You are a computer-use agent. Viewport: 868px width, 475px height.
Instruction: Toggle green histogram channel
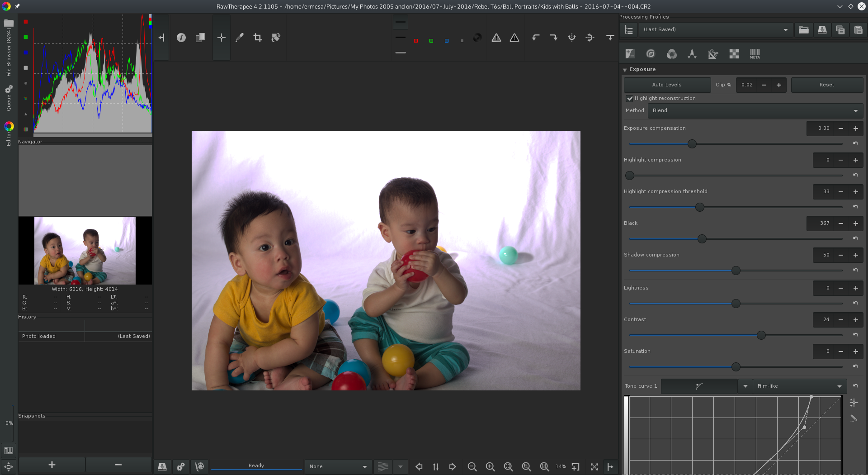point(26,37)
